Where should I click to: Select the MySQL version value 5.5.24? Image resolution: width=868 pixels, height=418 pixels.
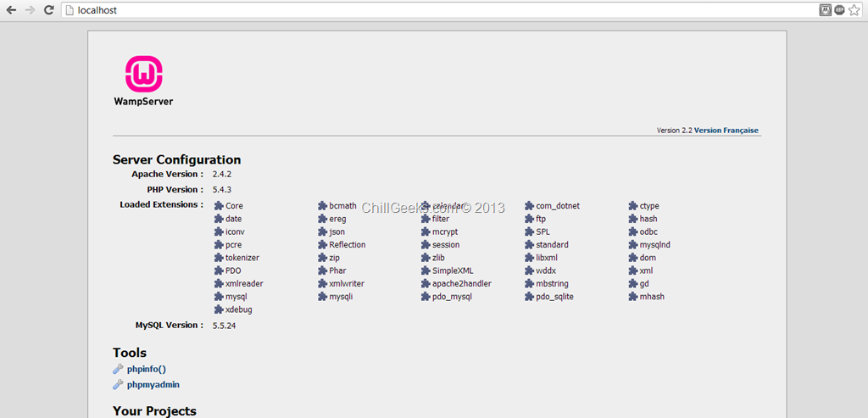point(224,326)
